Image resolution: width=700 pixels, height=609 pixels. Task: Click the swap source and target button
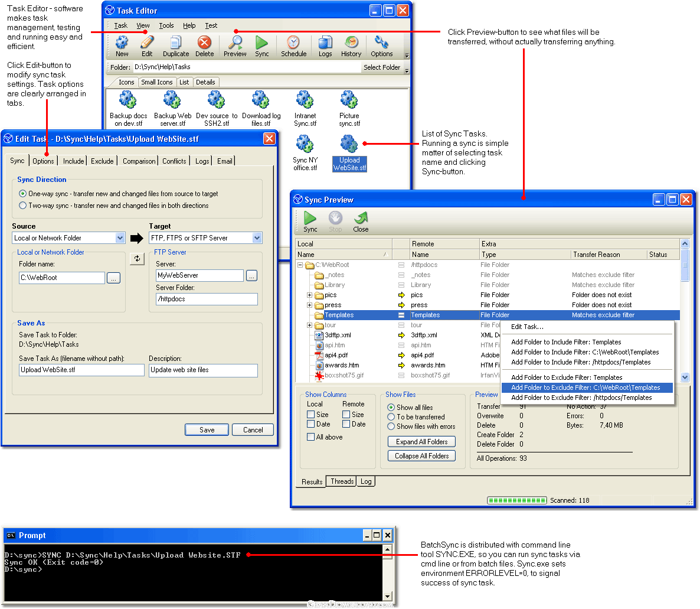(x=137, y=259)
